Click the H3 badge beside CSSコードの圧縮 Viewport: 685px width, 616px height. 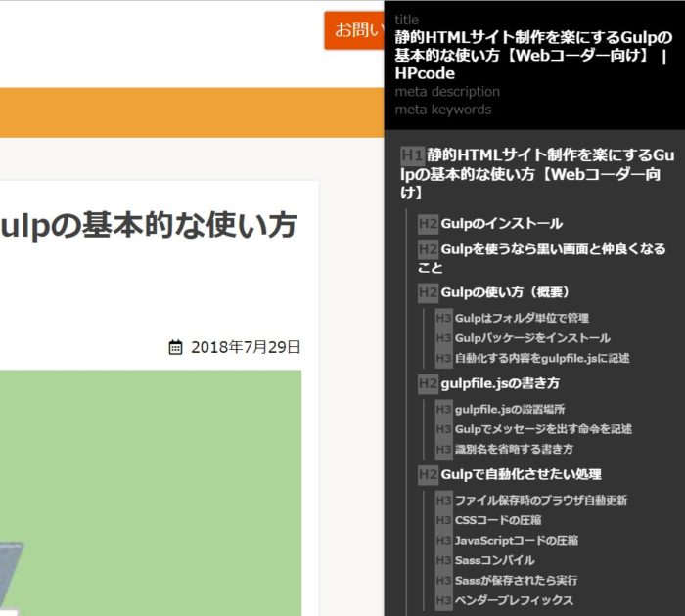444,520
